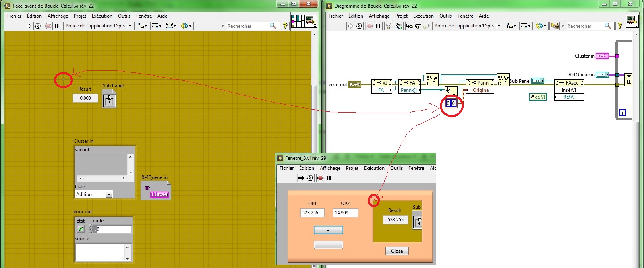The width and height of the screenshot is (644, 268).
Task: Open the Reorder menu in the Face-avant toolbar
Action: tap(186, 26)
